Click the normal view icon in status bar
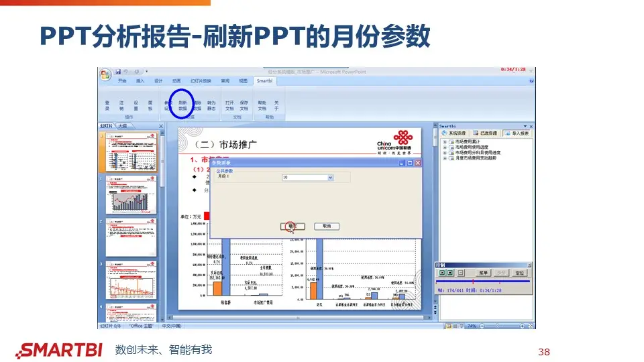The width and height of the screenshot is (644, 362). coord(449,326)
